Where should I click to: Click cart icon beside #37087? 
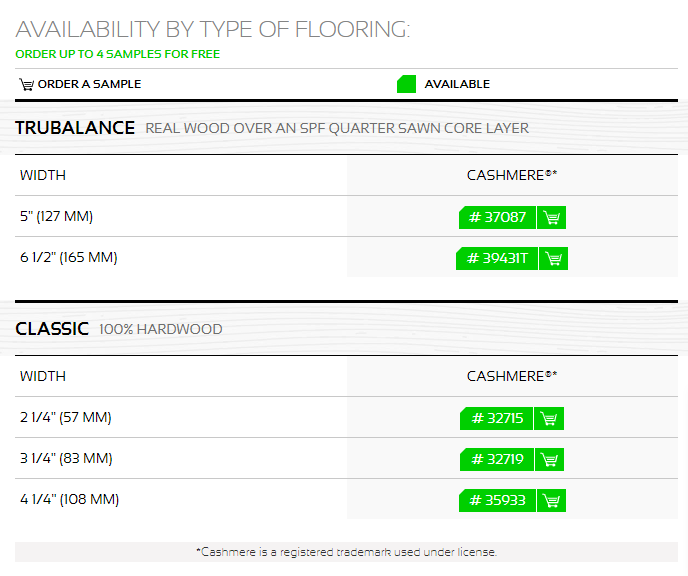552,217
